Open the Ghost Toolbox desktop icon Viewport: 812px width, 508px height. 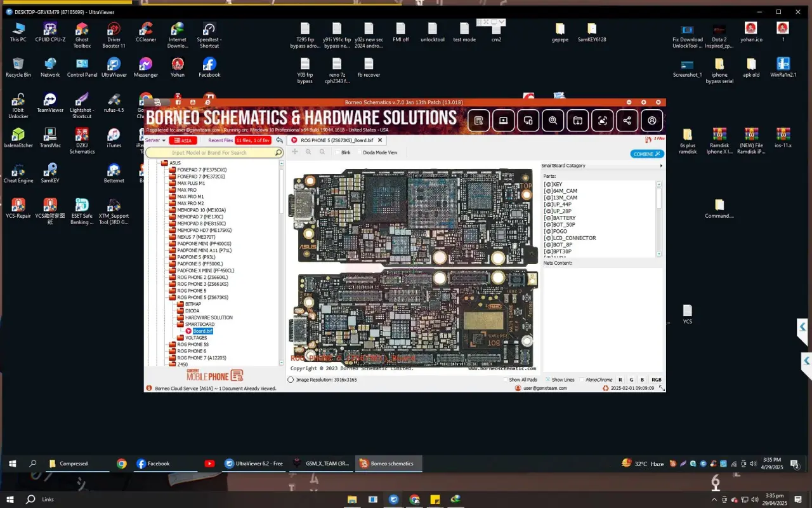tap(82, 36)
